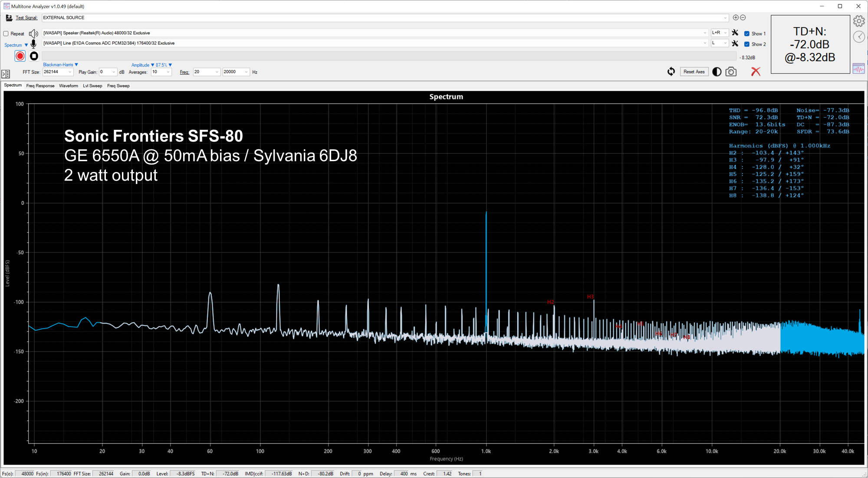Switch to the Lvl Sweep tab
This screenshot has width=868, height=478.
(x=92, y=86)
